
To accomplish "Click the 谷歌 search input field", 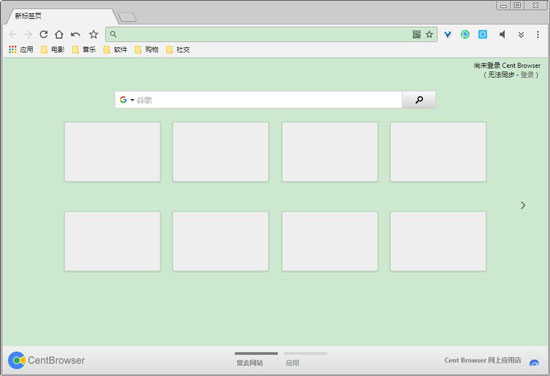I will click(x=268, y=100).
